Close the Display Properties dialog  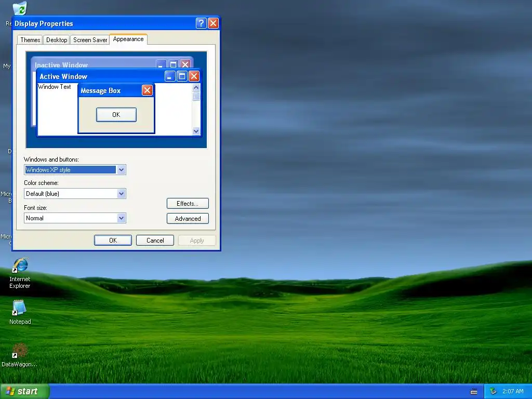(213, 23)
